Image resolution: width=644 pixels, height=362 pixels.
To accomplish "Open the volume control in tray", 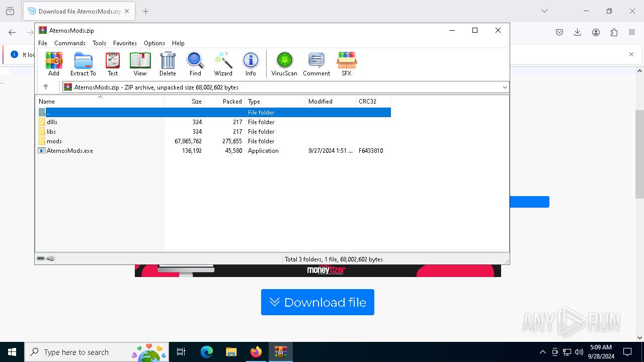I will tap(579, 352).
